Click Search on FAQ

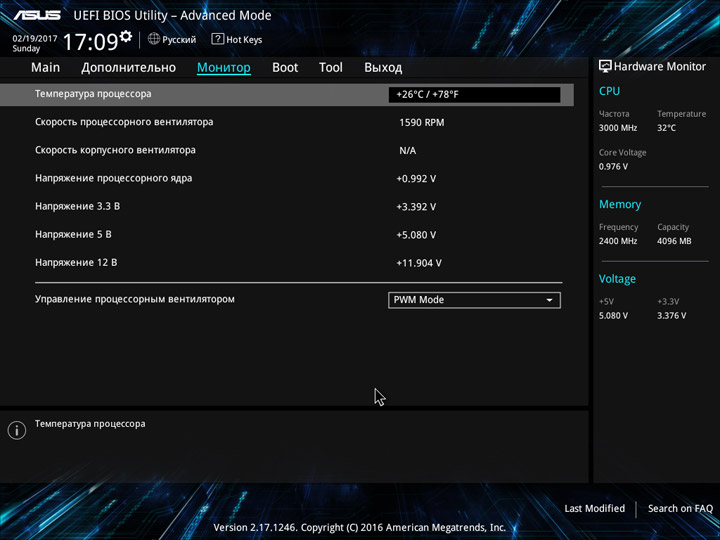click(x=680, y=508)
